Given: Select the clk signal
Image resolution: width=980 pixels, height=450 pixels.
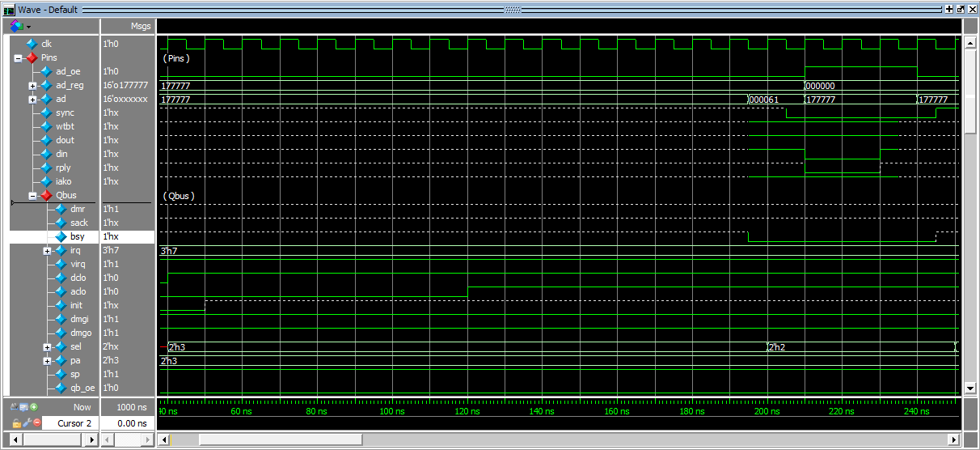Looking at the screenshot, I should (47, 44).
